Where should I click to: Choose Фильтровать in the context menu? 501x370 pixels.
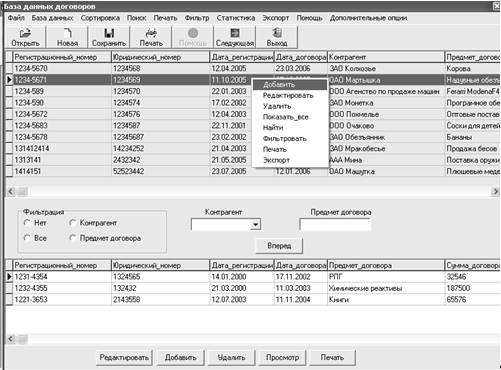(284, 139)
